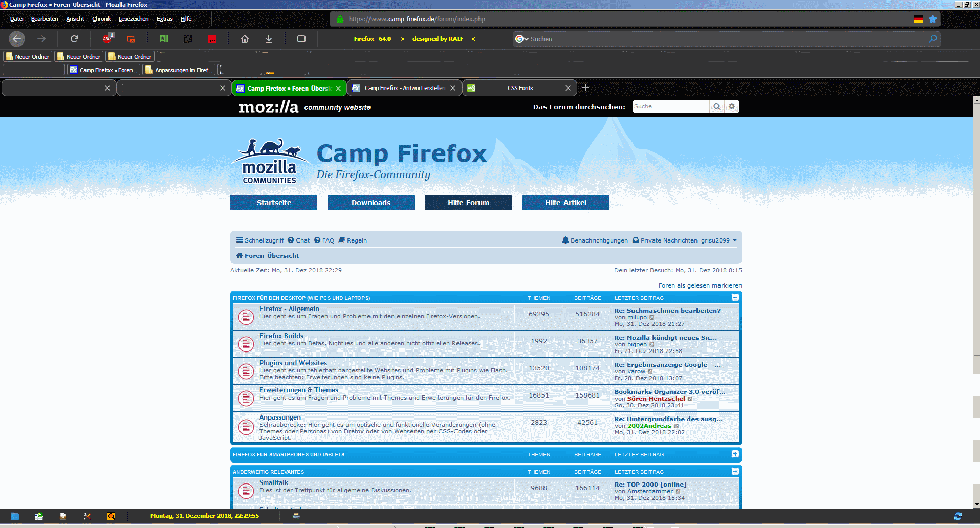Open the Chat link
The width and height of the screenshot is (980, 528).
[x=298, y=240]
